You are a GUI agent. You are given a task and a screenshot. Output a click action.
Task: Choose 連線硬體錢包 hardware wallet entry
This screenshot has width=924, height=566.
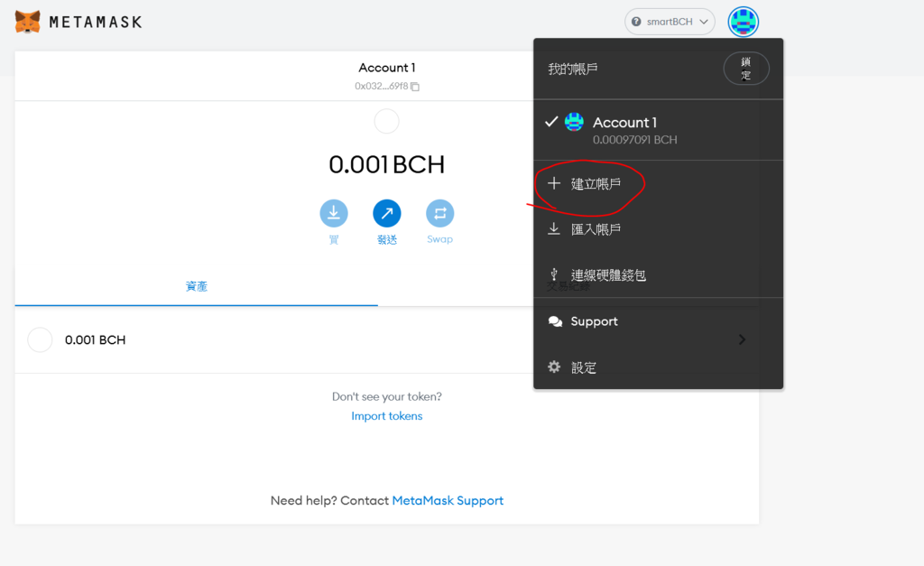pos(658,274)
